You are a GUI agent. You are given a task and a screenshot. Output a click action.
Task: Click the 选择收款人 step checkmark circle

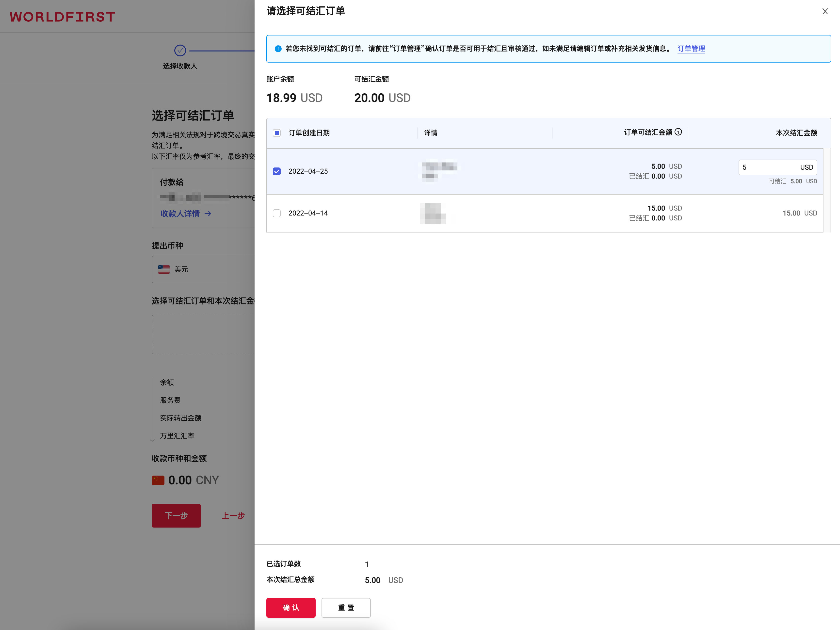(x=180, y=50)
